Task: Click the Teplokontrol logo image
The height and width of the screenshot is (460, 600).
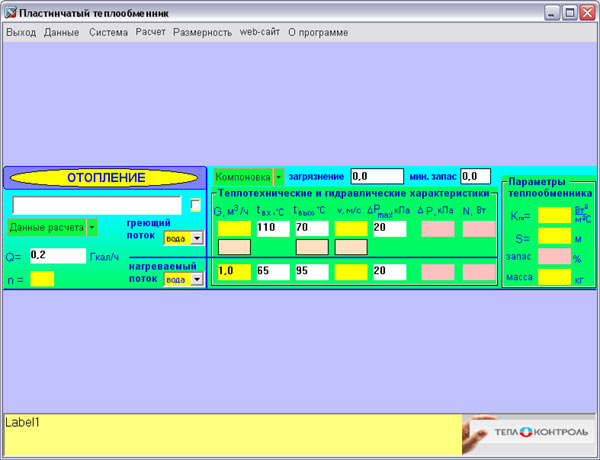Action: click(x=529, y=435)
